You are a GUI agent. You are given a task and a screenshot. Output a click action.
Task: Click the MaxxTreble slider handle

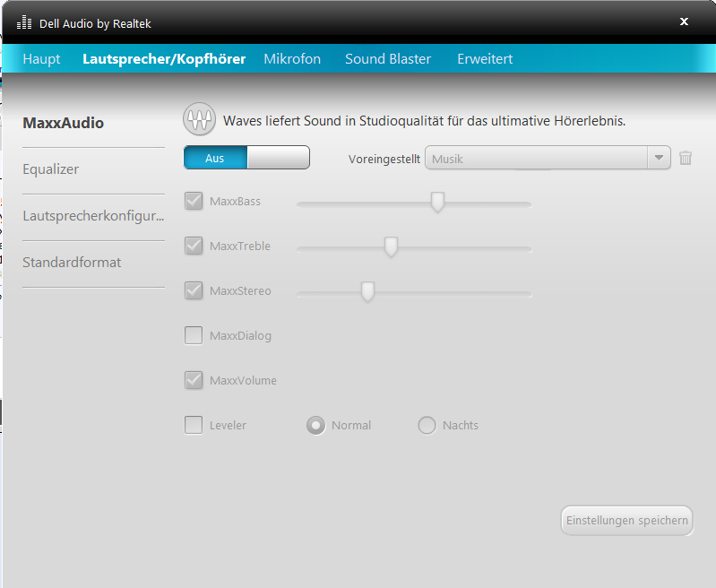tap(391, 246)
